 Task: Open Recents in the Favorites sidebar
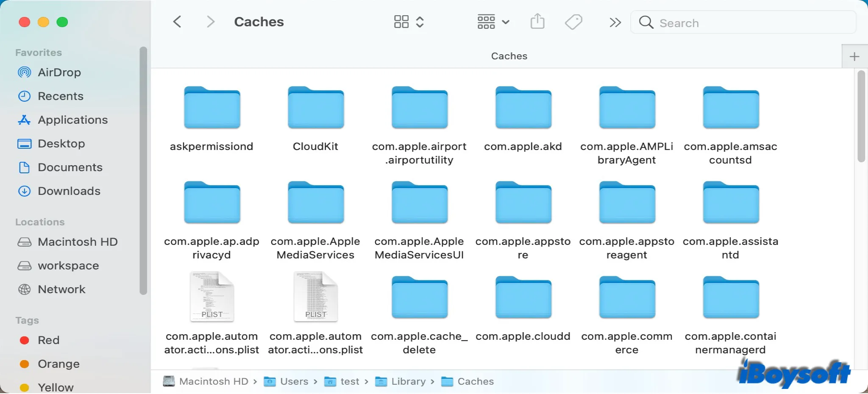click(x=61, y=96)
